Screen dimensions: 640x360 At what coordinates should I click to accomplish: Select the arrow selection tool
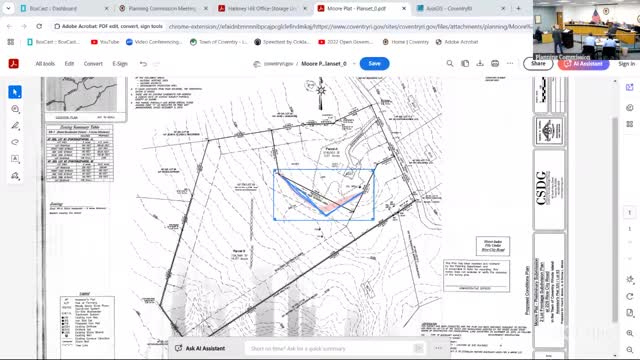click(x=15, y=92)
